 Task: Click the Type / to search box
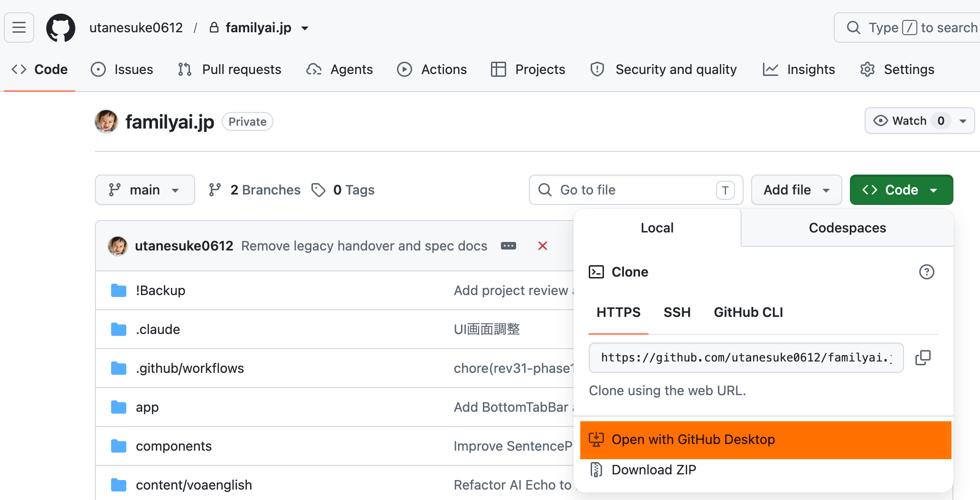907,28
